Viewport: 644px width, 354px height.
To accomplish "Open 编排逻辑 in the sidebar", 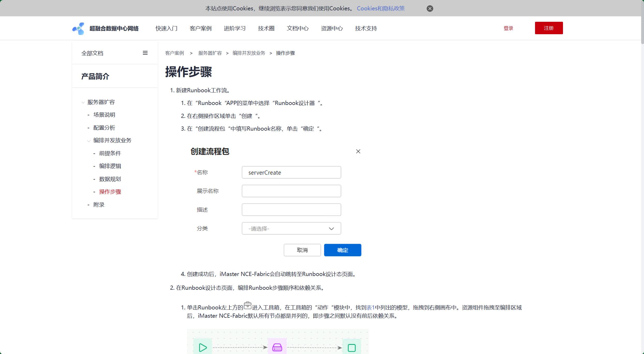I will [110, 166].
